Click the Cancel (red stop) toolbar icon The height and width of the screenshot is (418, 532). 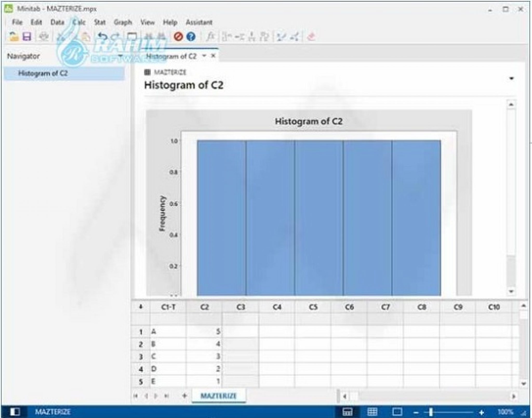pyautogui.click(x=178, y=37)
